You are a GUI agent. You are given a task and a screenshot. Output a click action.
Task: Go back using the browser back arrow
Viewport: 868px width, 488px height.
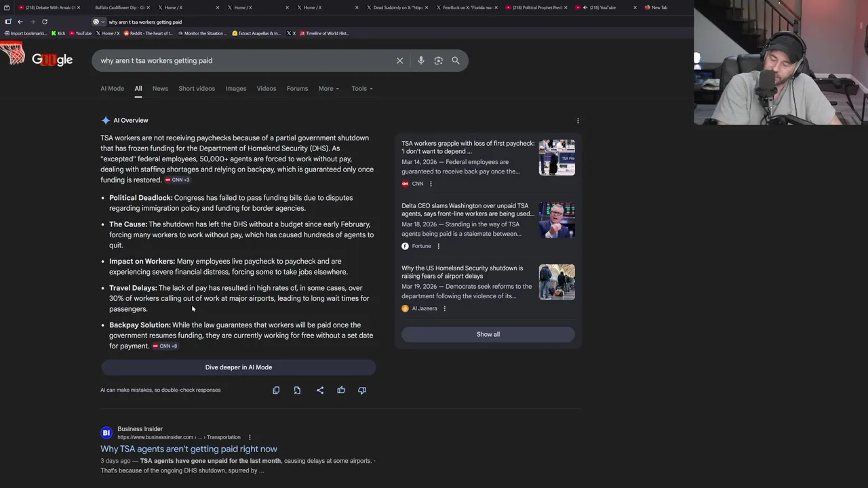click(x=20, y=22)
